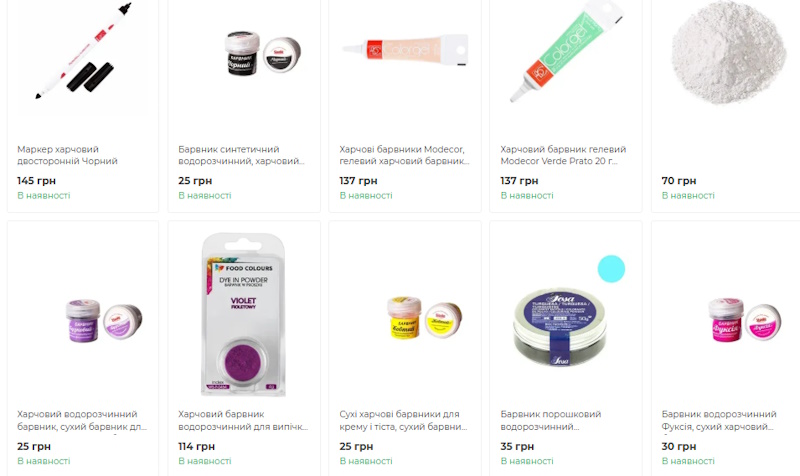Open 'Барвник синтетичний водорозчинний' product title
Image resolution: width=800 pixels, height=476 pixels.
pyautogui.click(x=241, y=155)
